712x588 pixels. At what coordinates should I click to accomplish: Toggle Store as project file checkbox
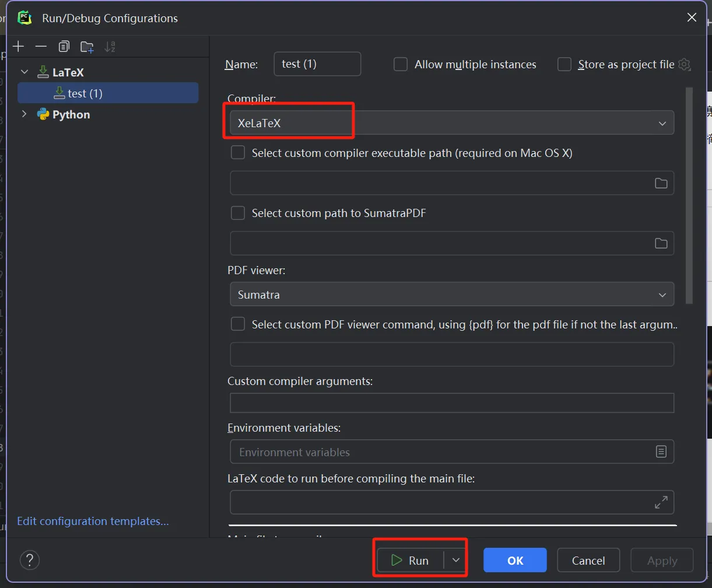564,64
